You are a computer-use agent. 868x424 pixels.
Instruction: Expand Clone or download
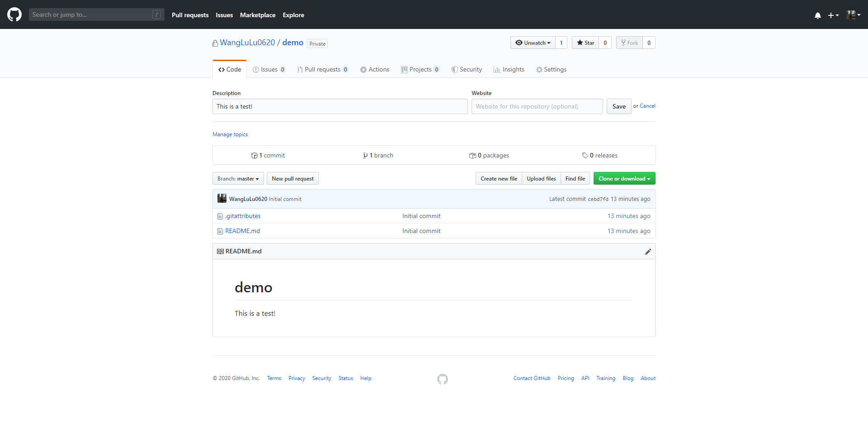tap(624, 178)
